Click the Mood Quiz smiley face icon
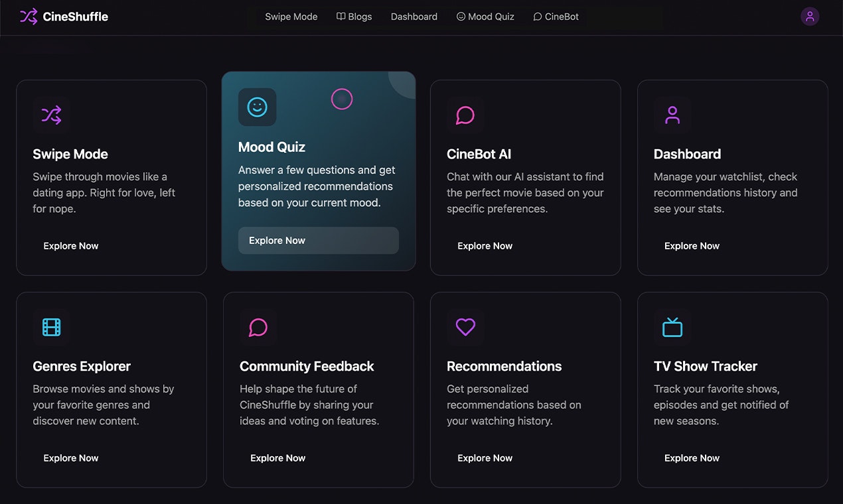The height and width of the screenshot is (504, 843). pos(257,107)
